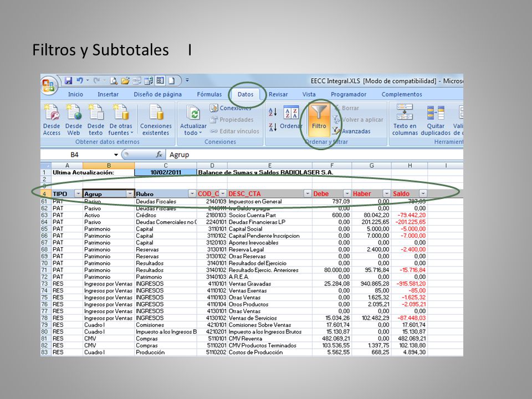
Task: Save workbook from quick access toolbar
Action: coord(68,81)
